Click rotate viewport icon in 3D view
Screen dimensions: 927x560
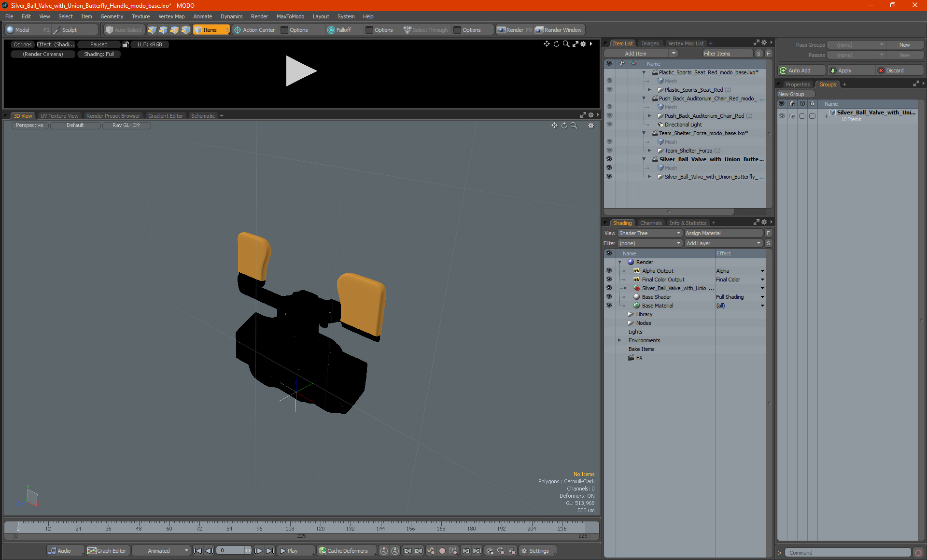[x=564, y=126]
